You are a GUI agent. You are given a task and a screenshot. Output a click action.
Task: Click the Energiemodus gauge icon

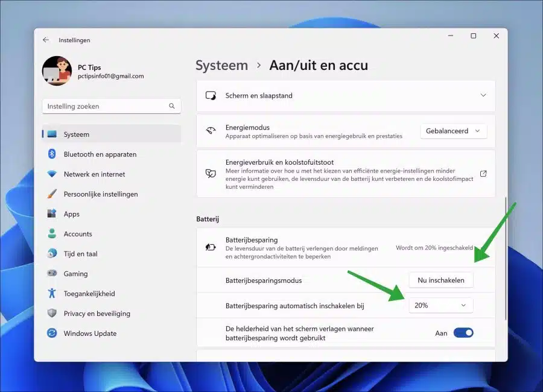211,131
